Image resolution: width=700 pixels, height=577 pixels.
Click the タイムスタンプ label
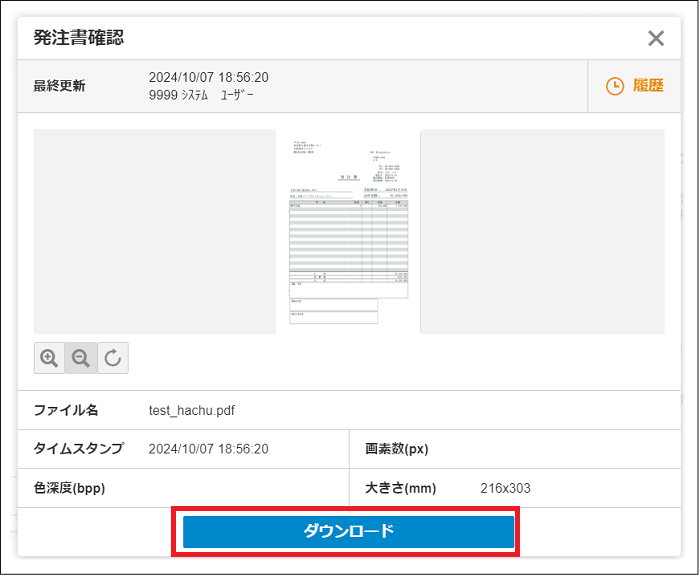79,449
